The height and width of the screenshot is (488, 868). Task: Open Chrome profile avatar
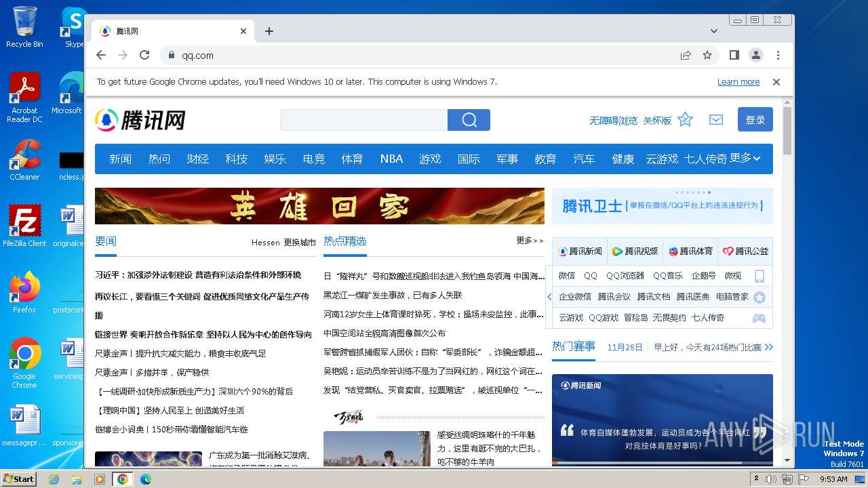tap(756, 55)
